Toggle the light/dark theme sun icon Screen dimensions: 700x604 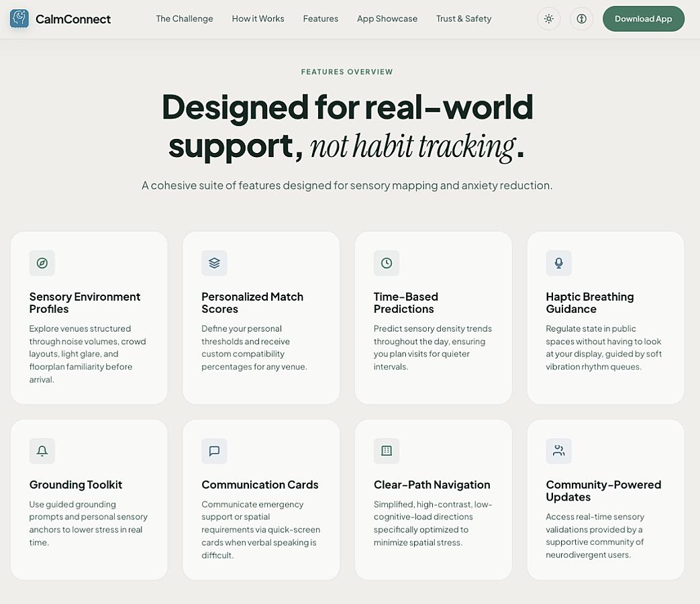pyautogui.click(x=549, y=19)
